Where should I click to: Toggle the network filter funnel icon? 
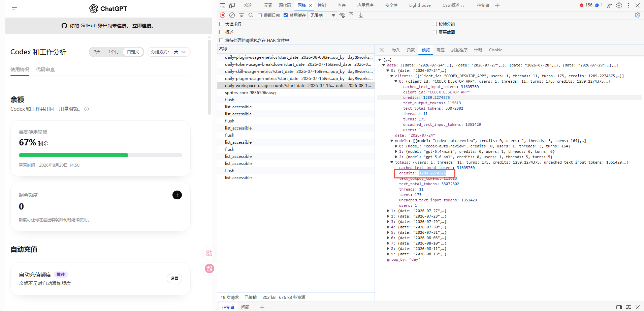point(241,15)
